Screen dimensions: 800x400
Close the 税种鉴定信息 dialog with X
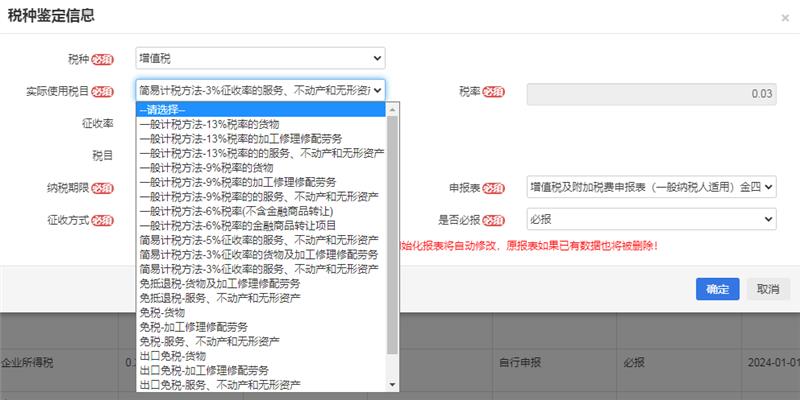point(785,18)
